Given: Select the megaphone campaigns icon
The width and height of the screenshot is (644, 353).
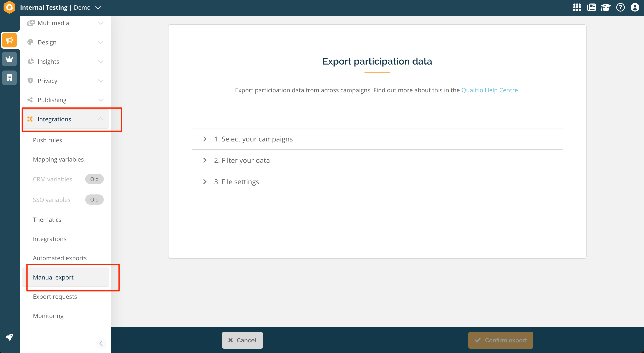Looking at the screenshot, I should (x=9, y=40).
